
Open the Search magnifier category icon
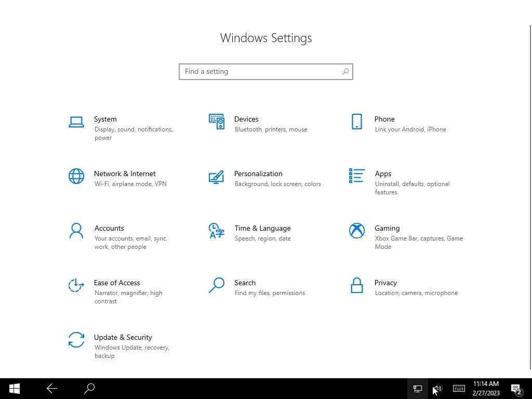tap(217, 285)
